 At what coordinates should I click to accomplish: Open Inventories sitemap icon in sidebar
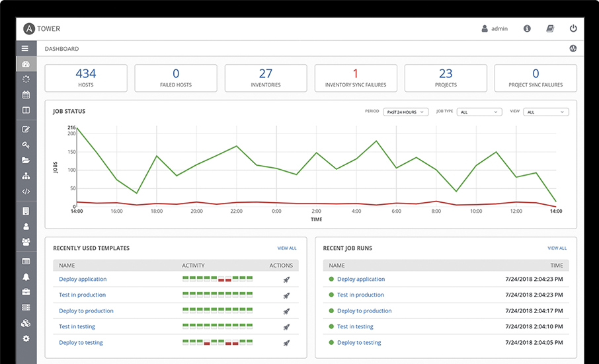tap(26, 176)
